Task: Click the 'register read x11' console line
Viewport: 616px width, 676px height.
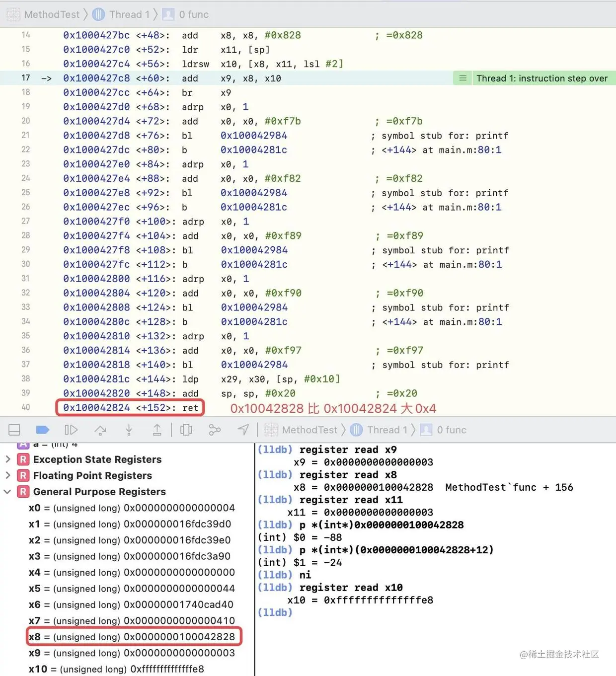Action: 351,500
